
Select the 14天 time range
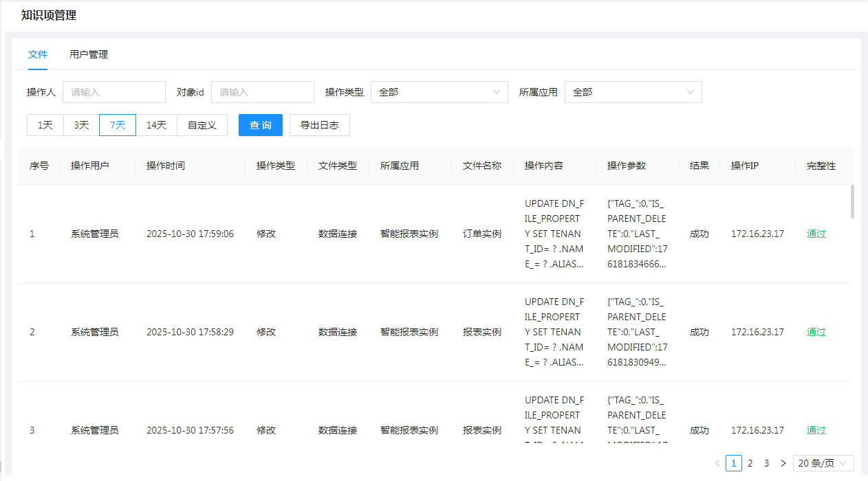(x=156, y=125)
